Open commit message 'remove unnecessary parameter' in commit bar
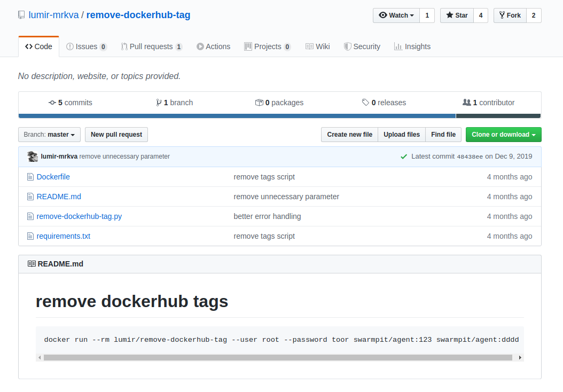This screenshot has height=392, width=563. (124, 156)
